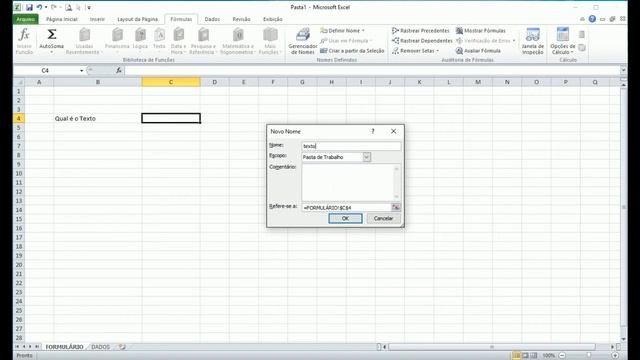Click OK in the Novo Nome dialog
Image resolution: width=640 pixels, height=360 pixels.
tap(345, 218)
